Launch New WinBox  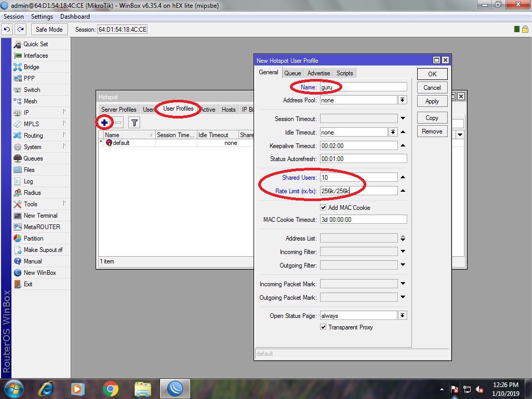39,273
